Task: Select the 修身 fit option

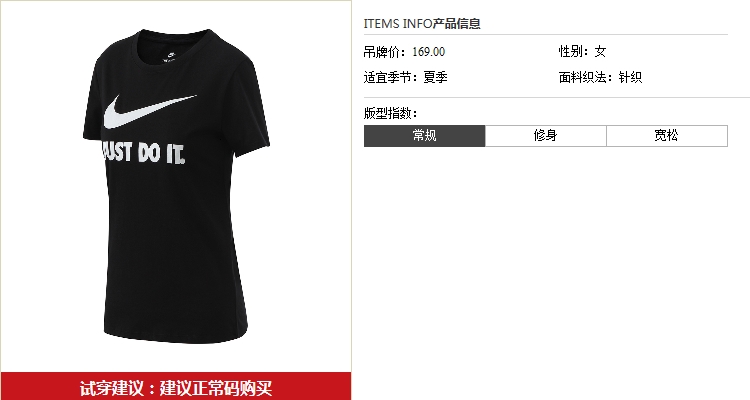Action: (546, 136)
